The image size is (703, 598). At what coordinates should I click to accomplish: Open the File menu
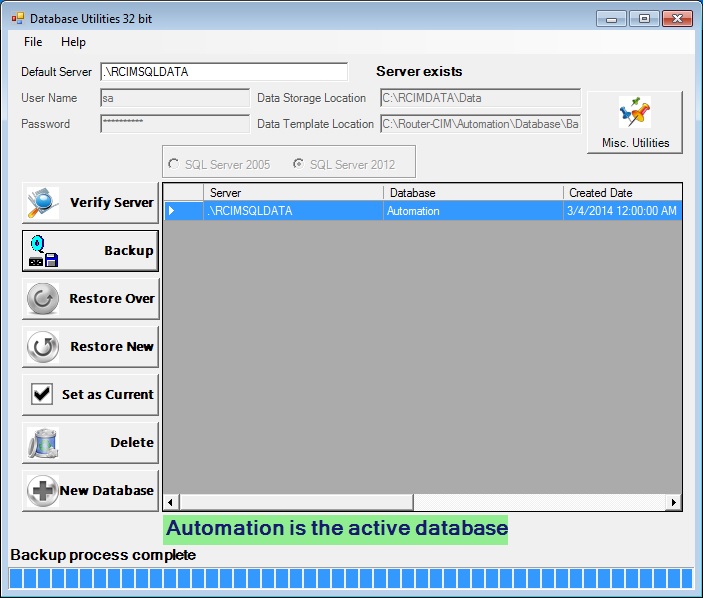(x=33, y=42)
